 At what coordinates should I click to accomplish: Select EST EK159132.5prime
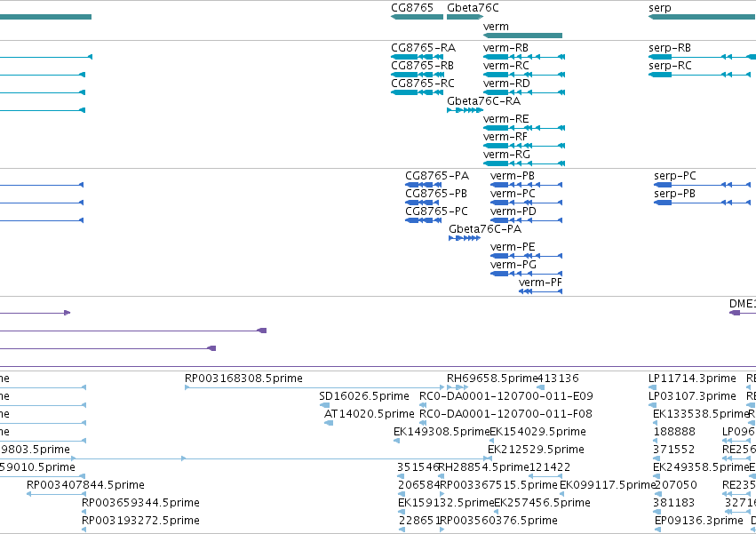402,513
